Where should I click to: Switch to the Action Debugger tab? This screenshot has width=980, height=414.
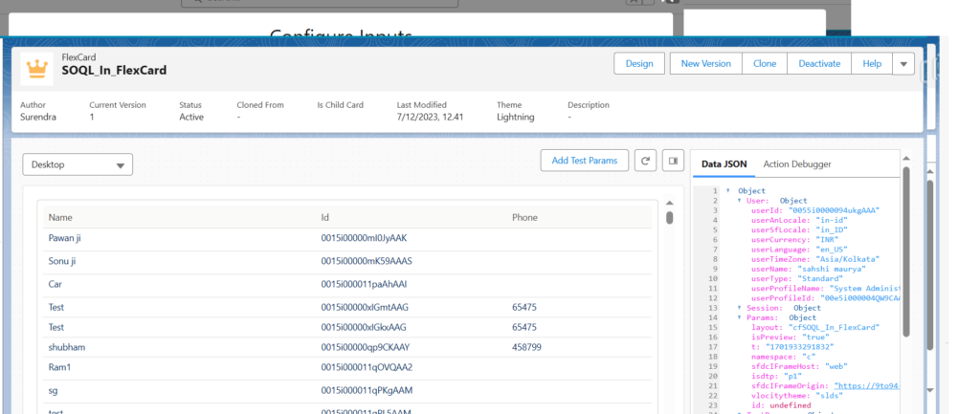[x=797, y=164]
